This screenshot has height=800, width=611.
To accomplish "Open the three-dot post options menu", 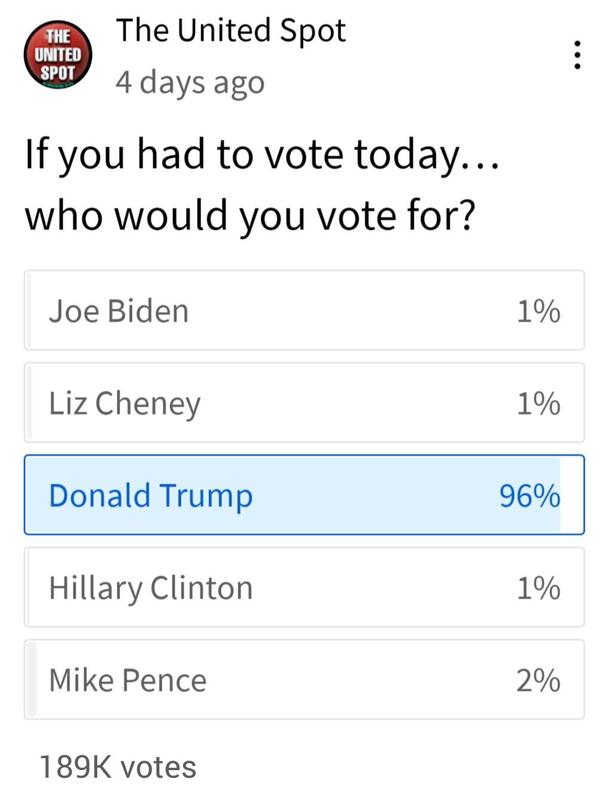I will 577,55.
